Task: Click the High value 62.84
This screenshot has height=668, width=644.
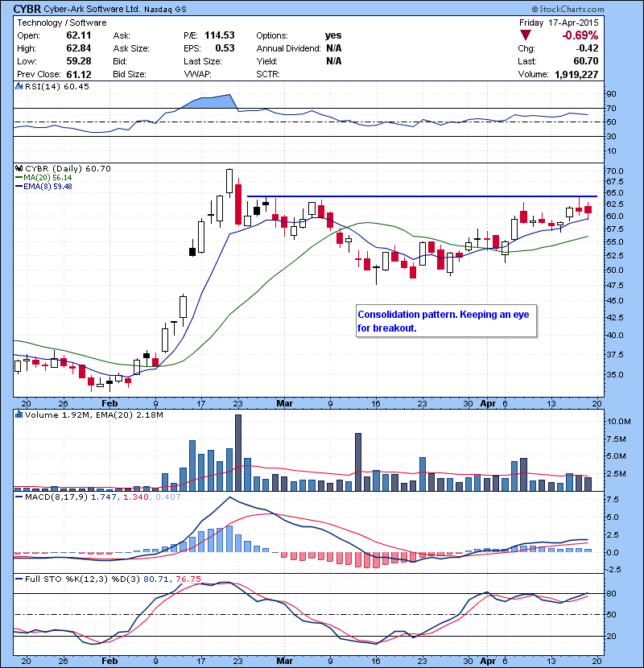Action: click(78, 48)
